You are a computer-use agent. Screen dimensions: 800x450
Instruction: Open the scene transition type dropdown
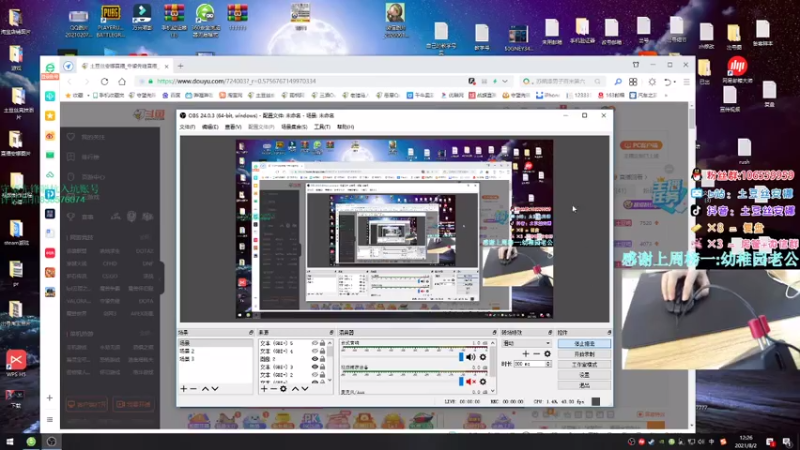[x=527, y=343]
